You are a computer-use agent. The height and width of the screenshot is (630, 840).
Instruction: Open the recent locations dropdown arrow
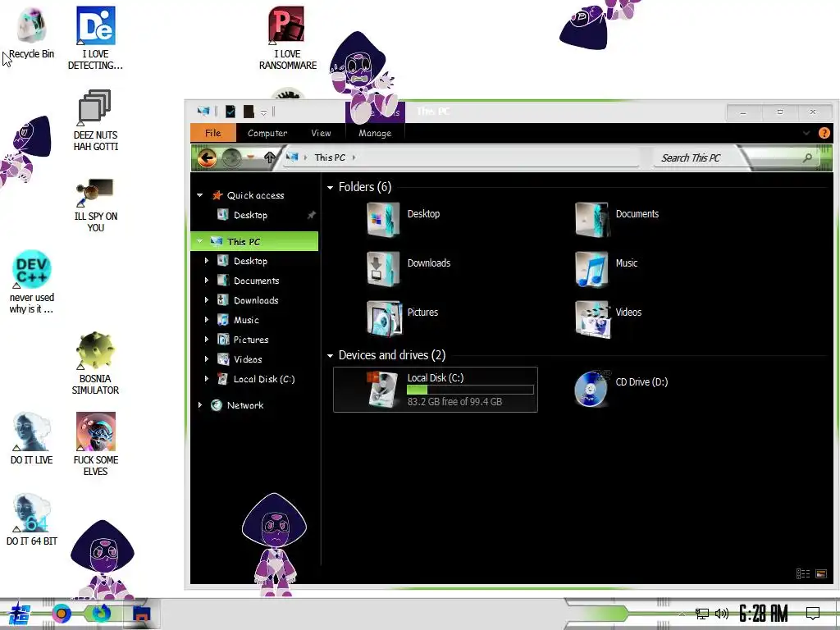point(250,157)
